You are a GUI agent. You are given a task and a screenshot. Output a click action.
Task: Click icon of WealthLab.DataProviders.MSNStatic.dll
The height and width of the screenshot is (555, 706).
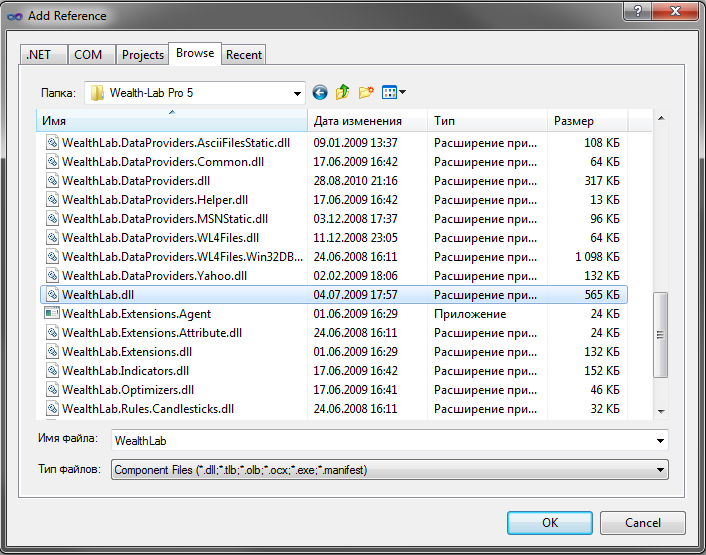52,218
